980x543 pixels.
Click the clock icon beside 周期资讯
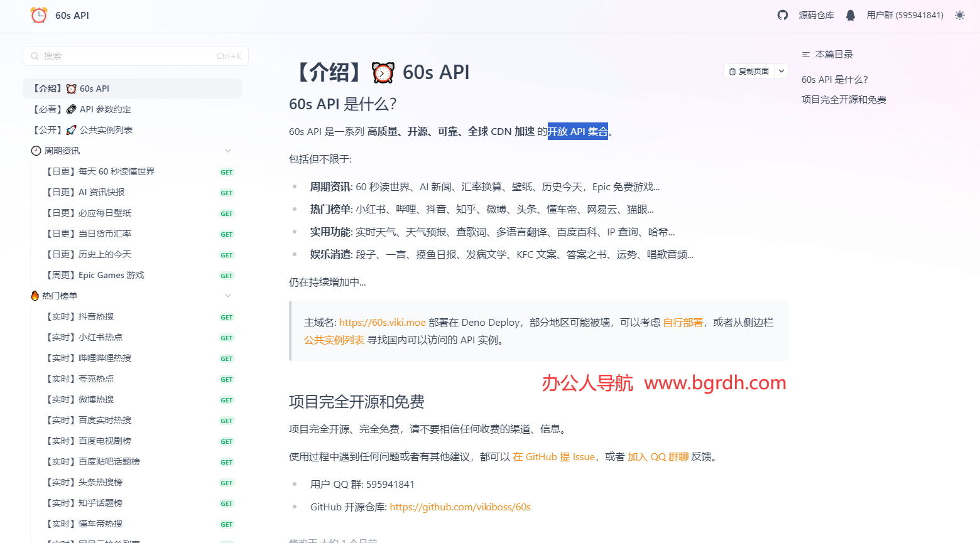35,150
